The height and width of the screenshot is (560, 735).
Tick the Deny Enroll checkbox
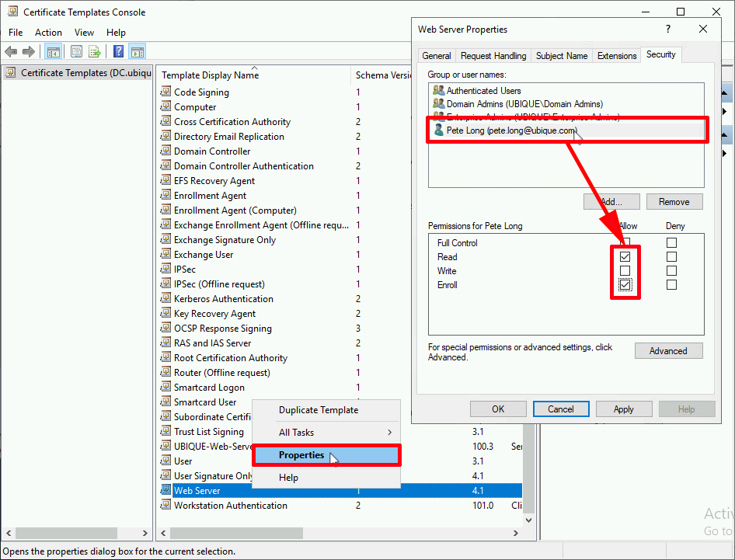tap(671, 285)
